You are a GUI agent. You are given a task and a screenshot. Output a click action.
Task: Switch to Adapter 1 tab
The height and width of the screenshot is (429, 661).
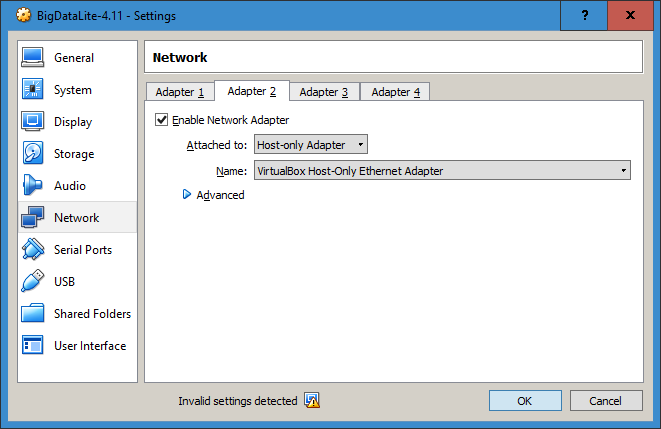[x=180, y=92]
